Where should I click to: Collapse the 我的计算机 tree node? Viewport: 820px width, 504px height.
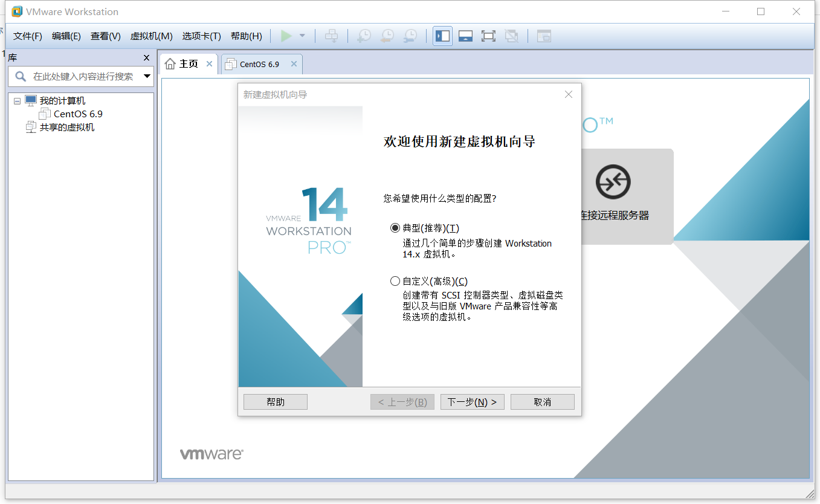17,102
